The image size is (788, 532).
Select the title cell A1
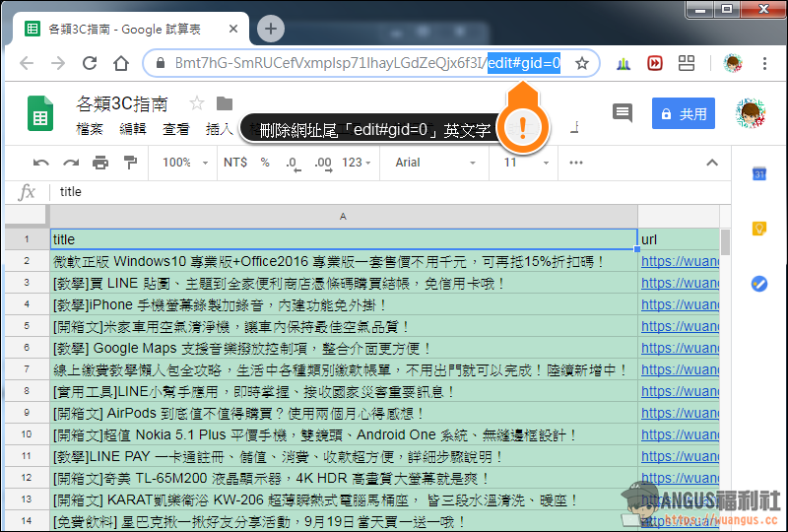(x=344, y=239)
